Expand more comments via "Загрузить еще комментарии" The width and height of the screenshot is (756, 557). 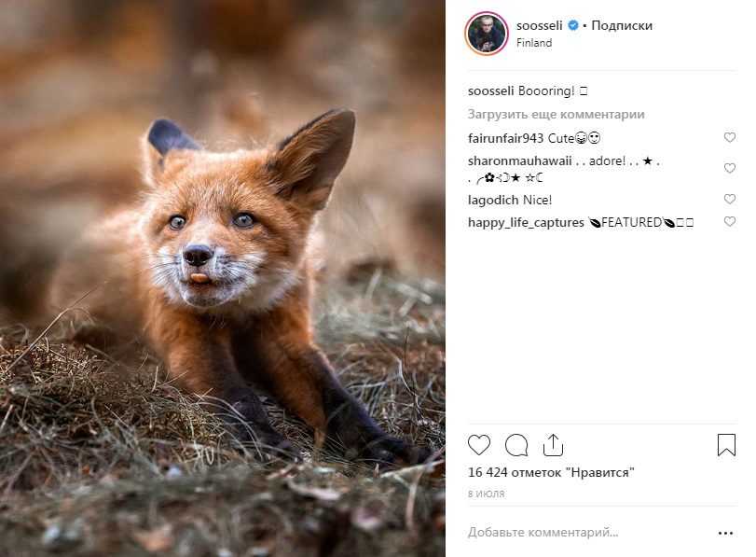pyautogui.click(x=557, y=115)
